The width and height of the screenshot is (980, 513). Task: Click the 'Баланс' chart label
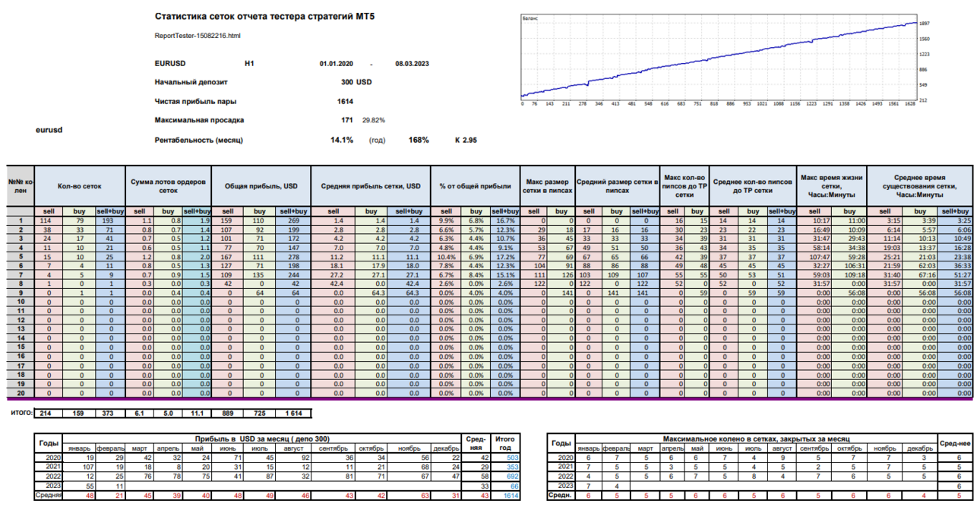tap(530, 17)
